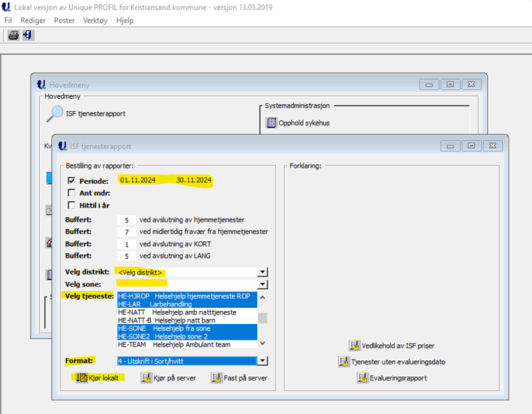This screenshot has height=414, width=532.
Task: Click ISF tjenesterapport text in Hovedmeny window
Action: click(96, 114)
